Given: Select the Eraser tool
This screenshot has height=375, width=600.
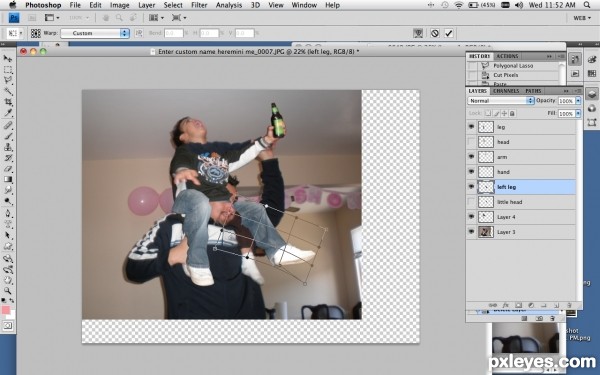Looking at the screenshot, I should click(8, 168).
